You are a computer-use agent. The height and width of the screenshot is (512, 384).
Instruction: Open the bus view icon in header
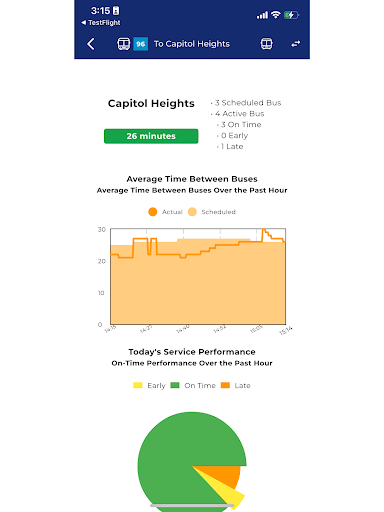click(x=266, y=44)
